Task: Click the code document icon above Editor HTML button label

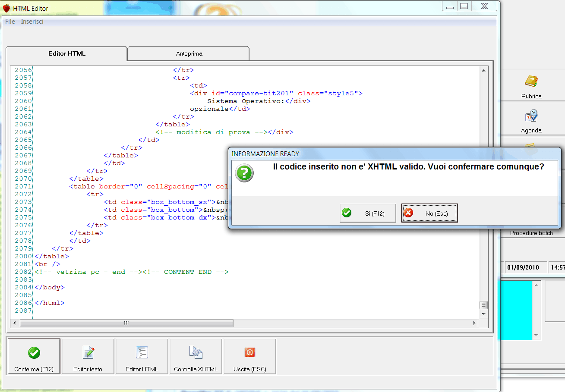Action: coord(142,352)
